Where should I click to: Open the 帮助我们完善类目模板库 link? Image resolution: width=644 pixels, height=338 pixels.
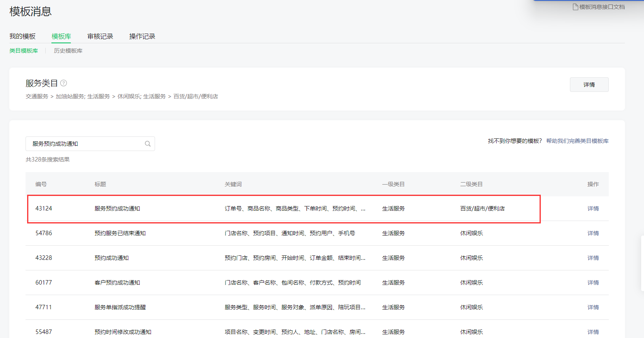pyautogui.click(x=577, y=141)
